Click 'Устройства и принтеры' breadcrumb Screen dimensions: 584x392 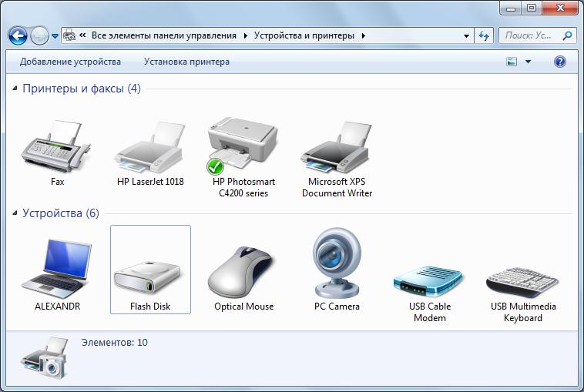coord(304,35)
